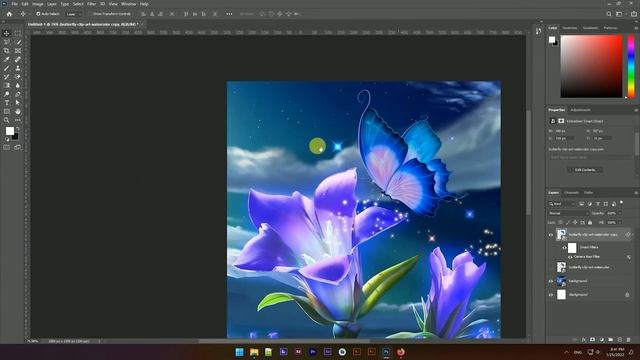Create a new group with folder icon
Screen dimensions: 640x360
click(x=611, y=340)
